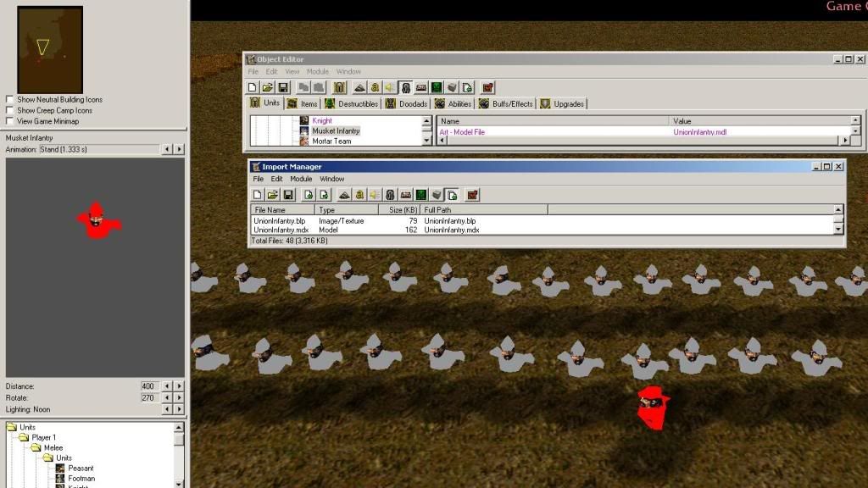This screenshot has height=488, width=868.
Task: Select Mortar Team in Object Editor list
Action: coord(331,141)
